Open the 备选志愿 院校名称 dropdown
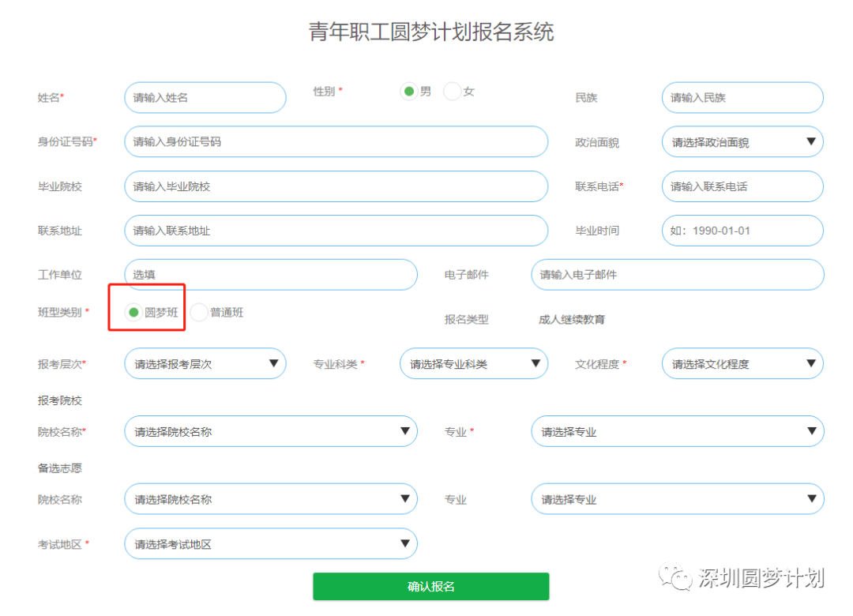Viewport: 853px width, 616px height. click(x=271, y=499)
